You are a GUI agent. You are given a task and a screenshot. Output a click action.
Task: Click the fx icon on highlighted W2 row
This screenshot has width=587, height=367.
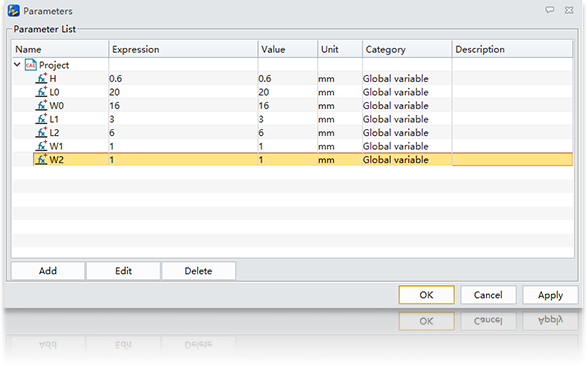coord(42,159)
